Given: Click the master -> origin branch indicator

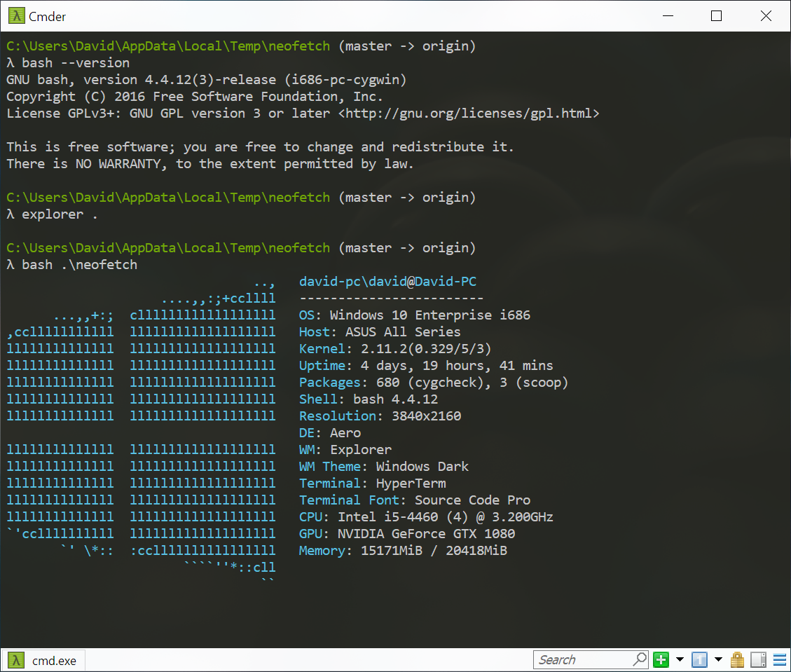Looking at the screenshot, I should [406, 247].
